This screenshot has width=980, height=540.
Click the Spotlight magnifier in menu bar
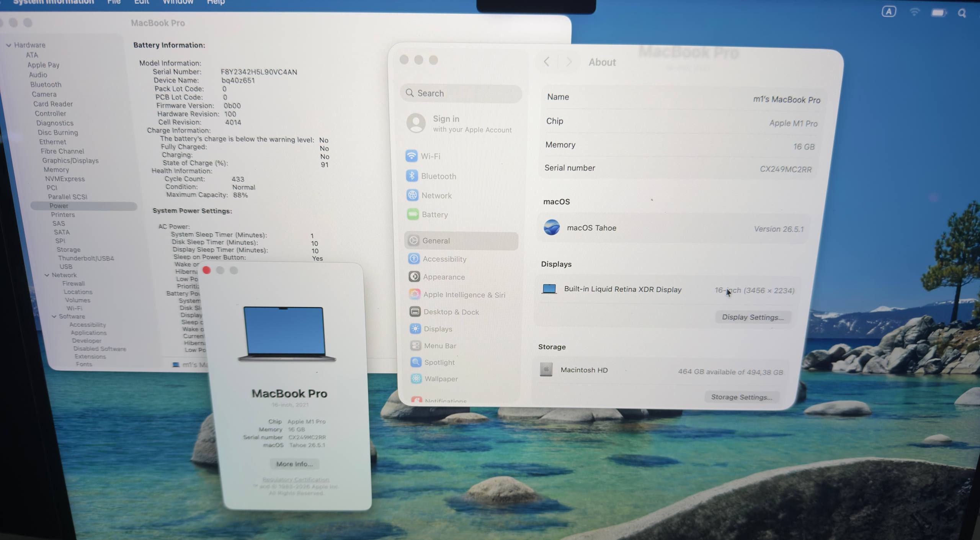point(962,13)
